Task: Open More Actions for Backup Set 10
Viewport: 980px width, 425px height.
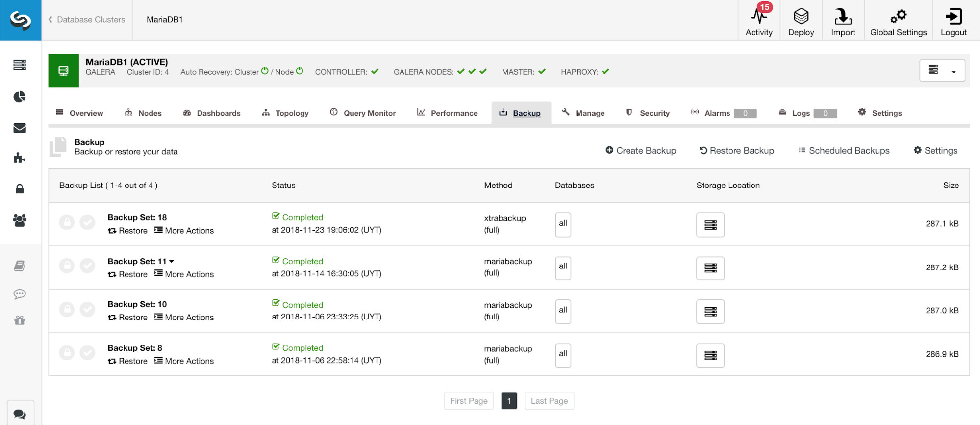Action: (x=184, y=318)
